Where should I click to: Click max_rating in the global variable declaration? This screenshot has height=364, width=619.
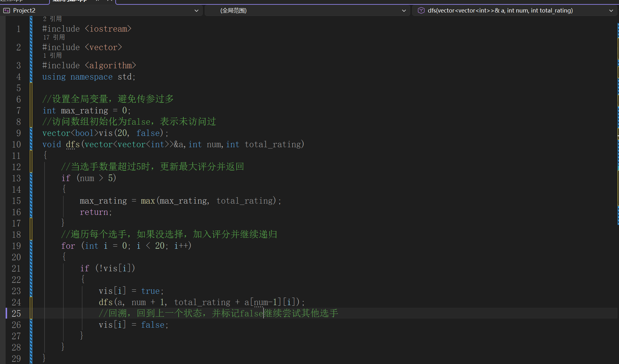pos(84,111)
